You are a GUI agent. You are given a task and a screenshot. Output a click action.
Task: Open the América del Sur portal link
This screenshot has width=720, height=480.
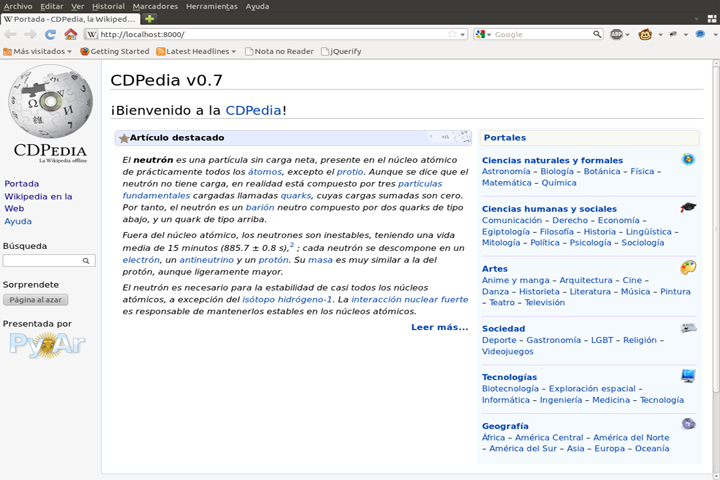click(x=523, y=448)
